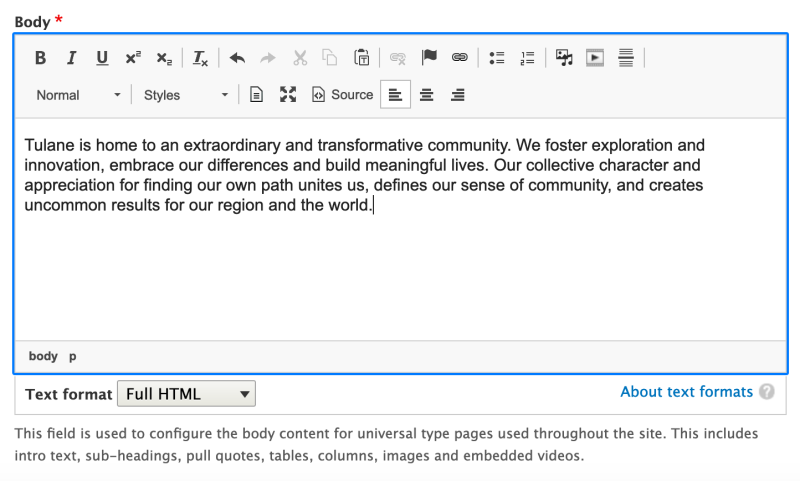
Task: Redo the last undone edit
Action: 267,58
